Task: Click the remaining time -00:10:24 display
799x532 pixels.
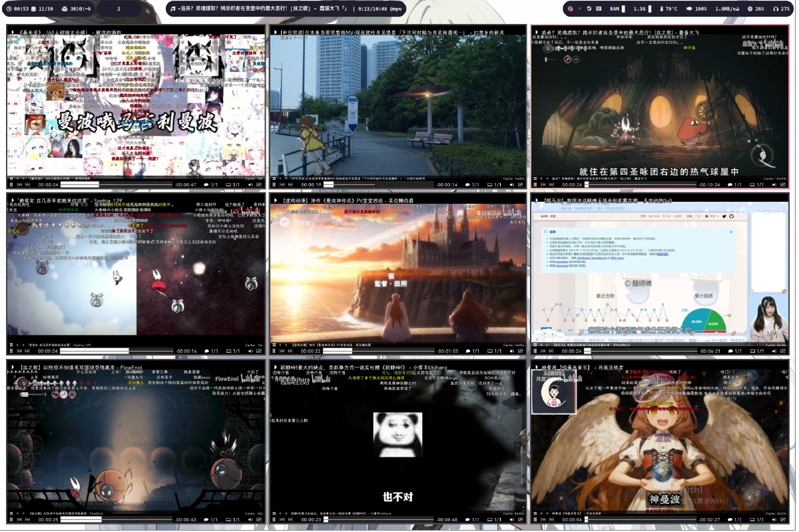Action: pos(709,184)
